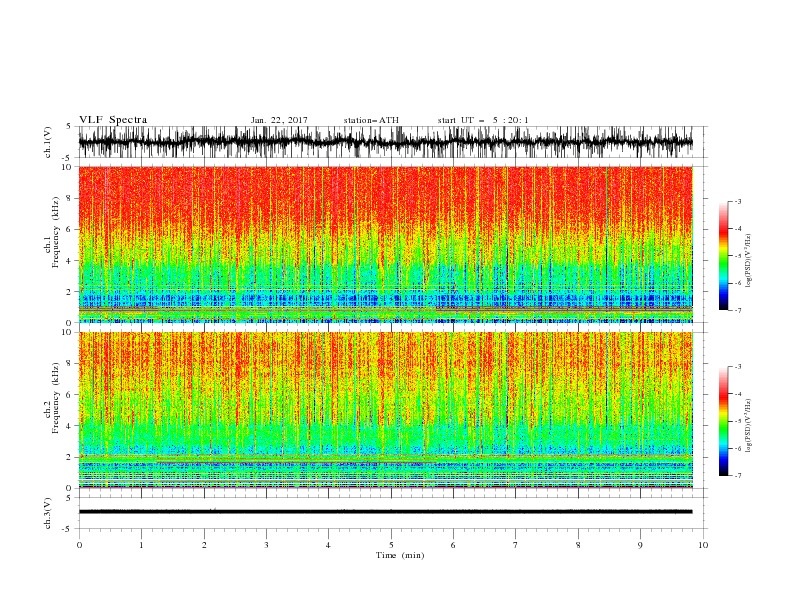Click the "4" kHz tick on the ch.2 frequency axis

tap(71, 426)
